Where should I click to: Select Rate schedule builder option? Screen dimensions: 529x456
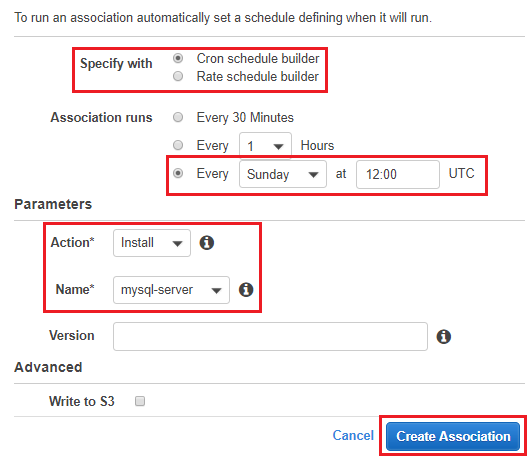pos(178,76)
